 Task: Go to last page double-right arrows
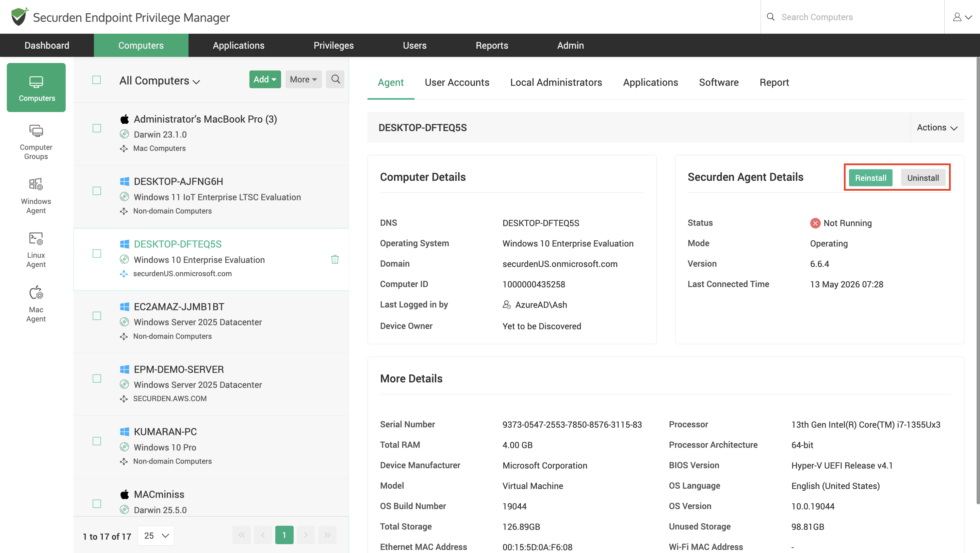coord(327,535)
